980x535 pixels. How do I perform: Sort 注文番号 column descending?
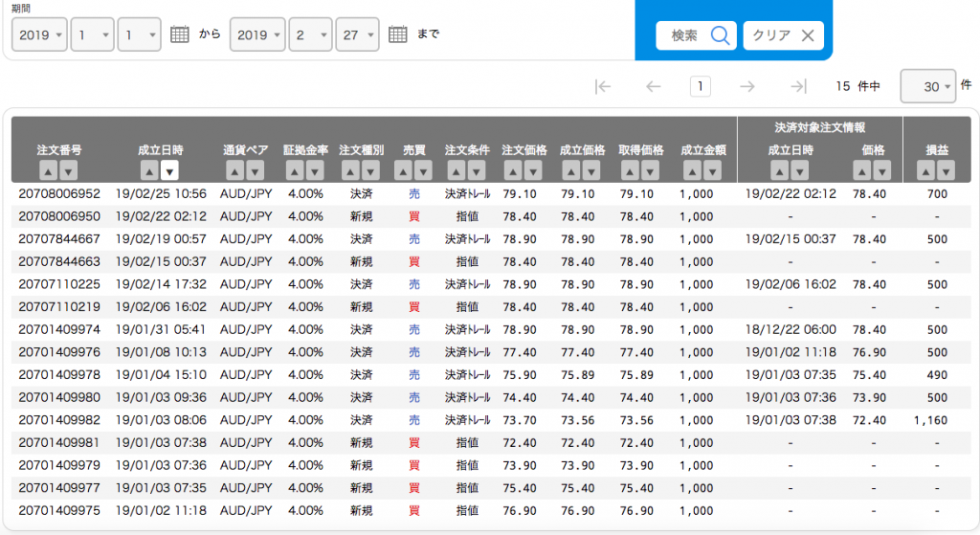coord(69,170)
